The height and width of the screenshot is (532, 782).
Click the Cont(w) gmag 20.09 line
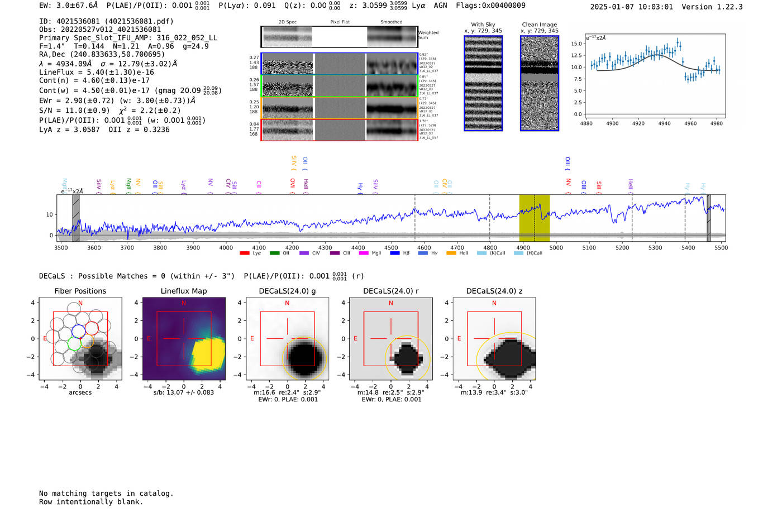[130, 90]
